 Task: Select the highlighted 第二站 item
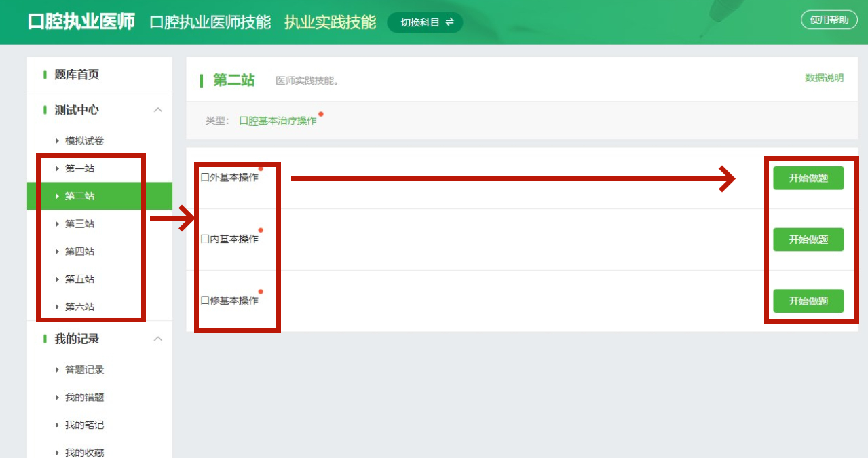tap(79, 196)
